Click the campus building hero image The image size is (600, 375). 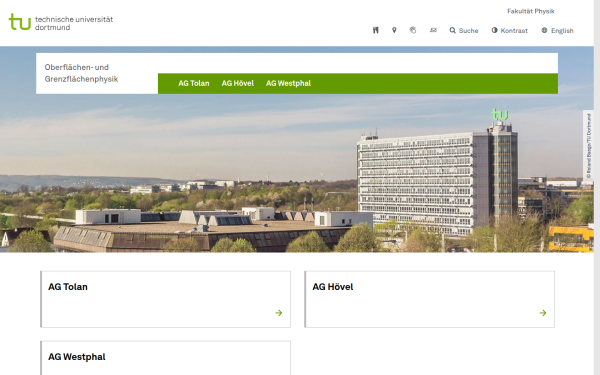pos(297,172)
